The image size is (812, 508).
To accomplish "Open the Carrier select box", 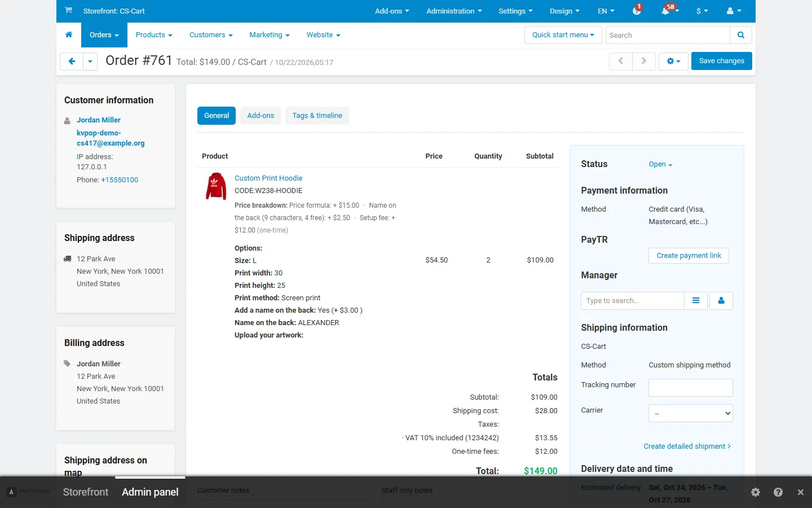I will pos(691,413).
